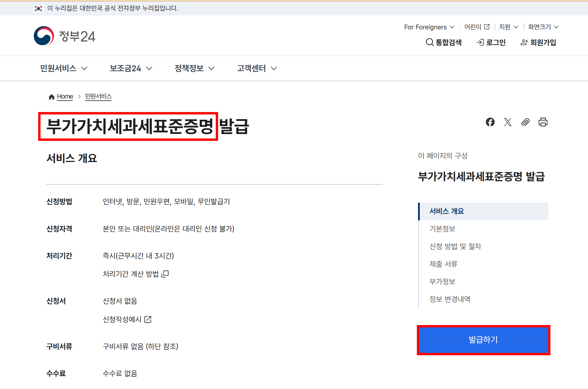
Task: Print page using printer icon
Action: (543, 122)
